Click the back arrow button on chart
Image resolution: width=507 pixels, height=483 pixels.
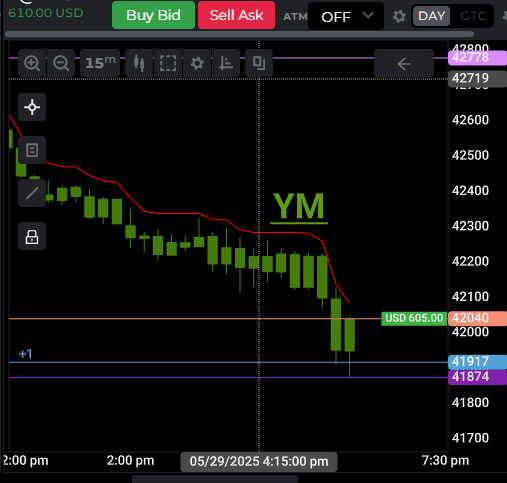(x=404, y=63)
